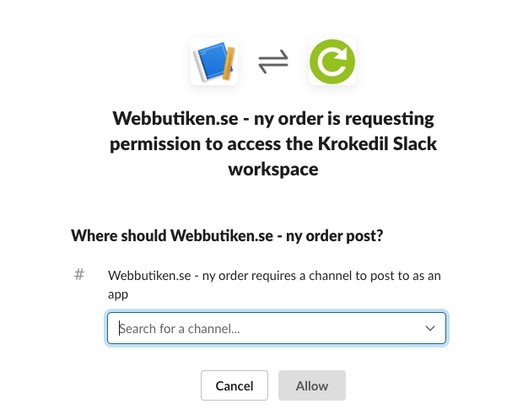The height and width of the screenshot is (420, 523).
Task: Click the two-way exchange arrows icon
Action: [x=273, y=61]
